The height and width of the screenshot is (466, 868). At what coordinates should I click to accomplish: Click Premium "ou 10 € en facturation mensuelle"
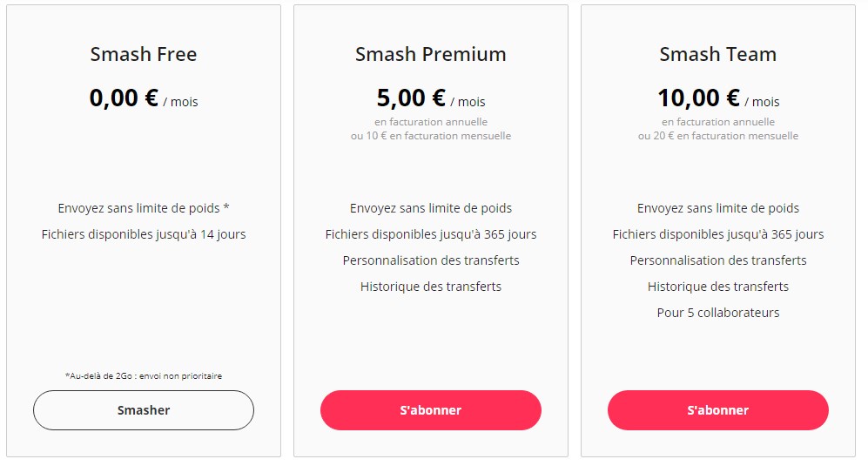click(x=431, y=136)
